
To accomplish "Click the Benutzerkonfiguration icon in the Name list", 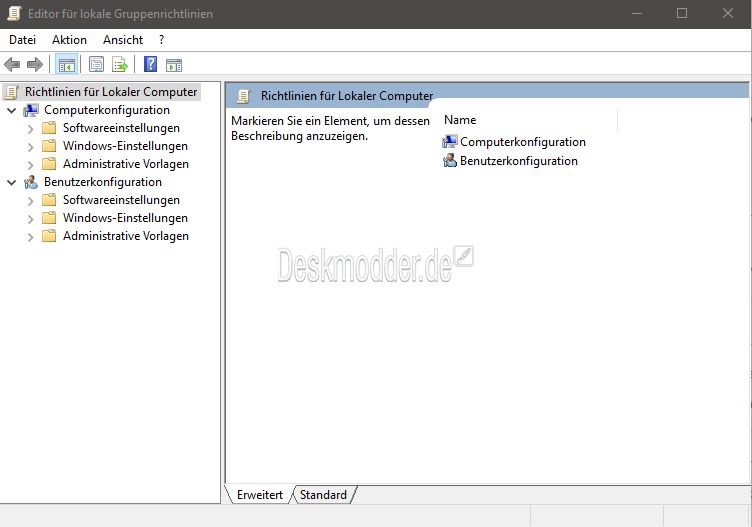I will (x=450, y=161).
